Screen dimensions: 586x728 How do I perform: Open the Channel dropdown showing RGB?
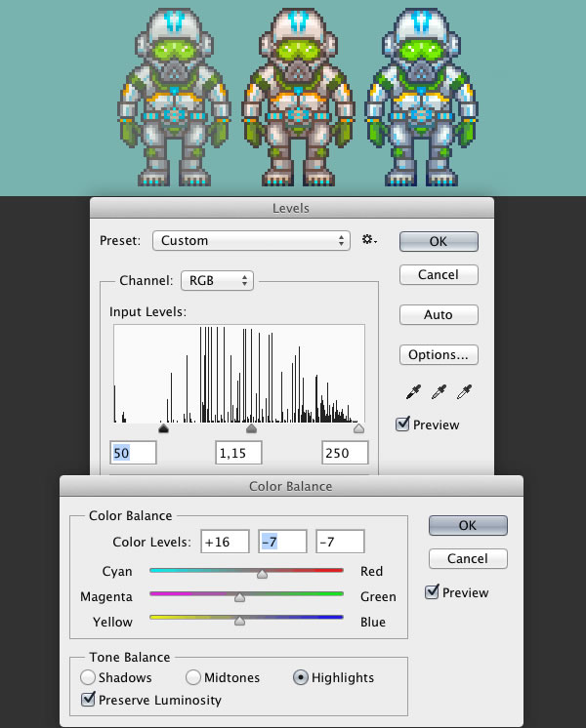click(217, 280)
